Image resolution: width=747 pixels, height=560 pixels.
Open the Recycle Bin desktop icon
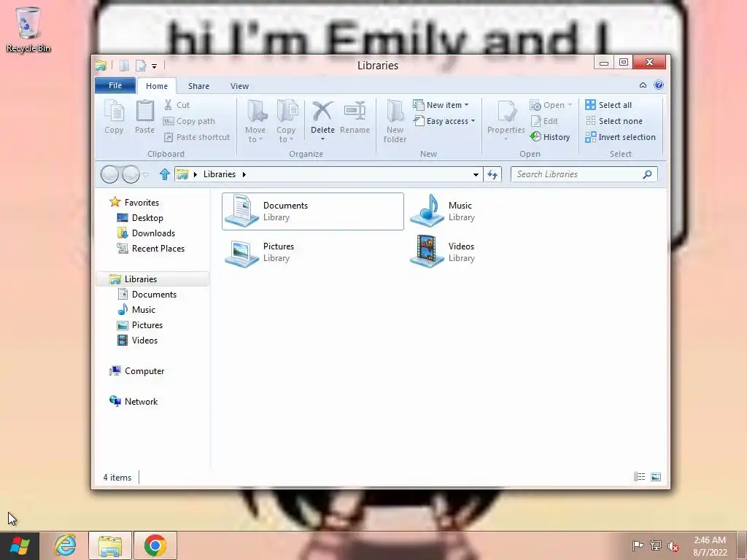28,29
